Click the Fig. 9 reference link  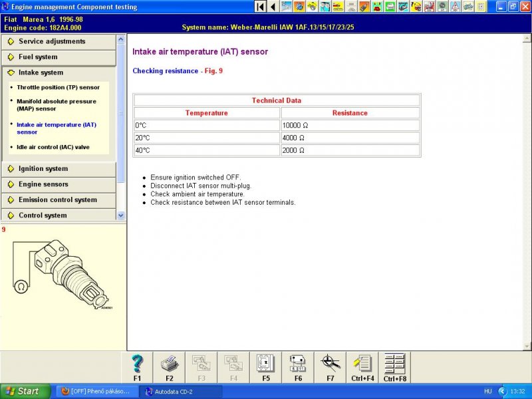pyautogui.click(x=213, y=71)
